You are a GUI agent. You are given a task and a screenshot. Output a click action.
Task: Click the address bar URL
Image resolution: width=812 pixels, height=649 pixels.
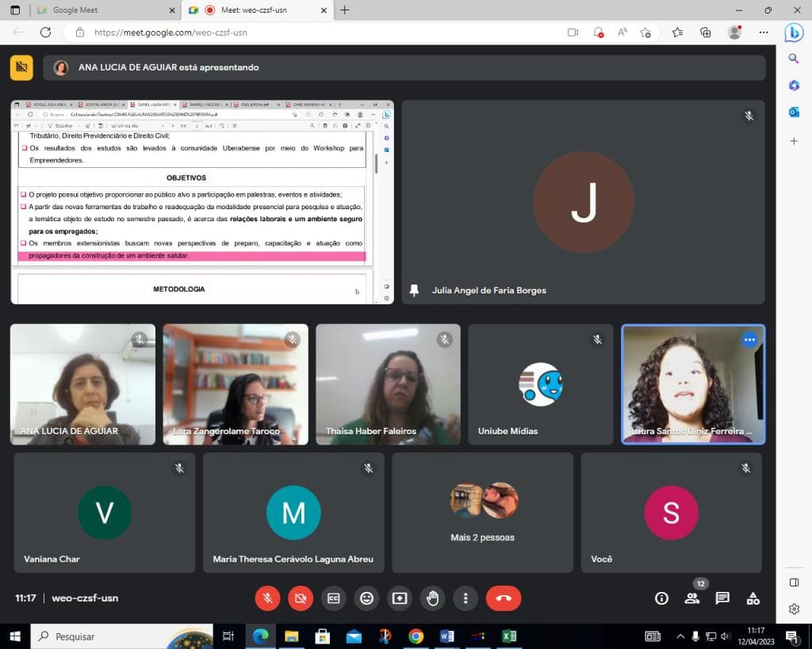[171, 32]
